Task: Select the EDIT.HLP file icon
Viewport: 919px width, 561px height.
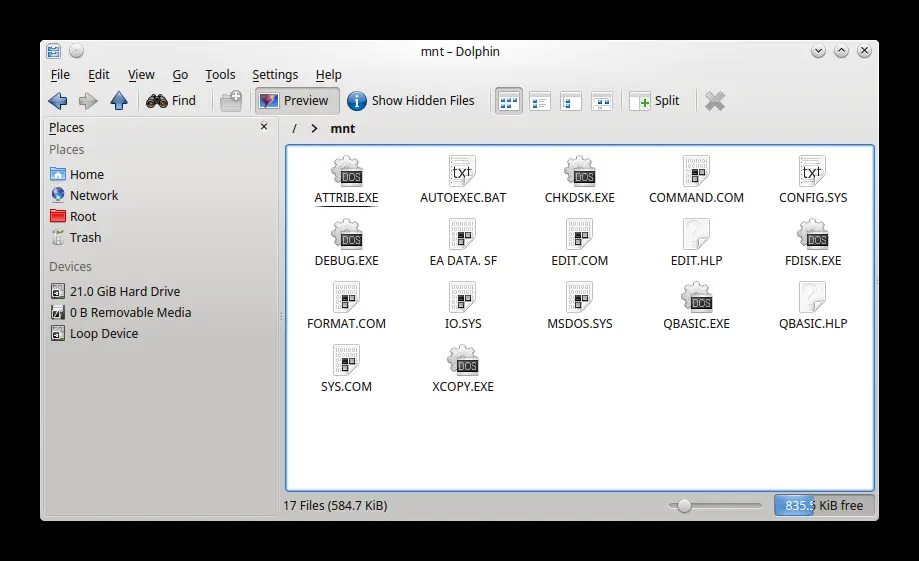Action: (696, 234)
